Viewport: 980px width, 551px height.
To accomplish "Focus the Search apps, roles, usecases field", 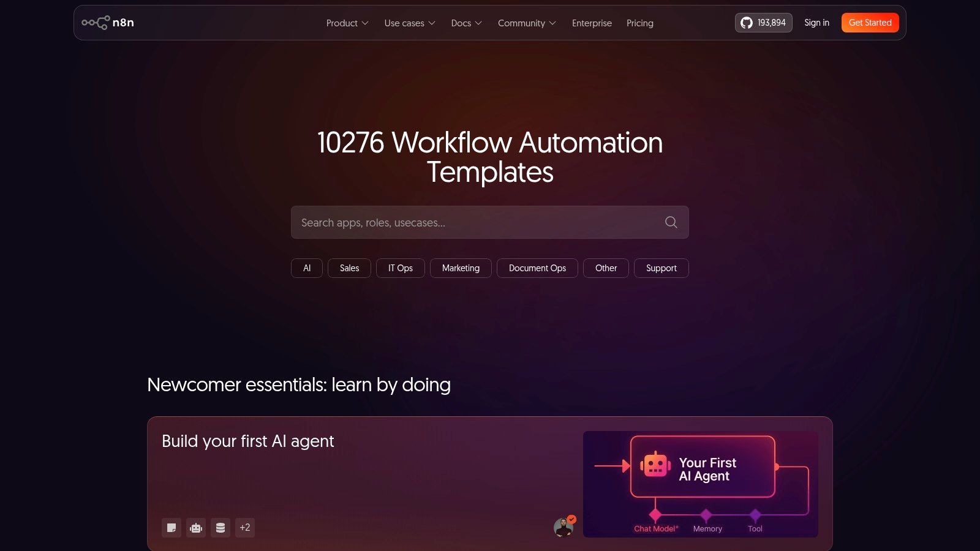I will click(x=490, y=222).
